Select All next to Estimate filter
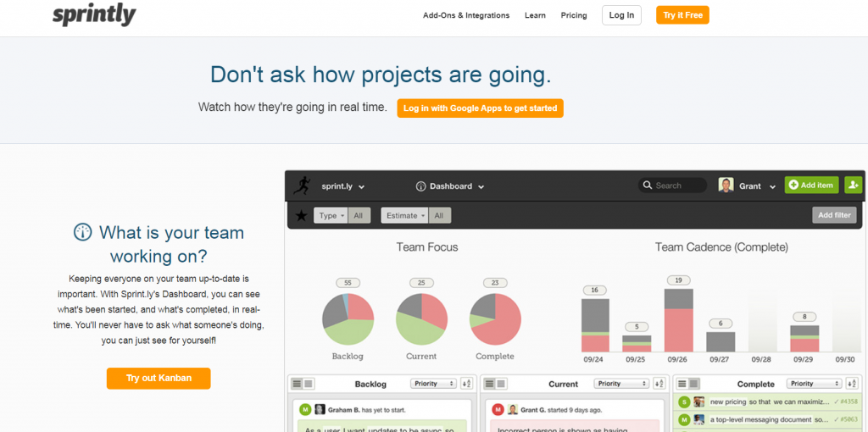 click(x=439, y=216)
